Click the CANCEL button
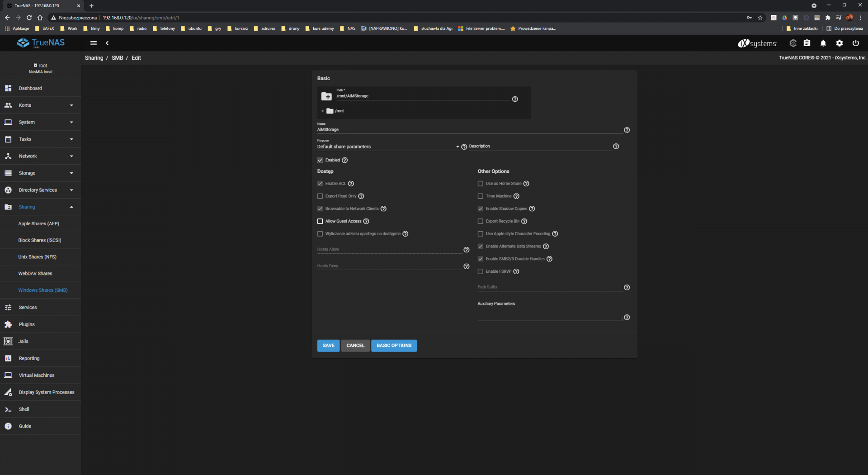This screenshot has width=868, height=475. [x=355, y=346]
